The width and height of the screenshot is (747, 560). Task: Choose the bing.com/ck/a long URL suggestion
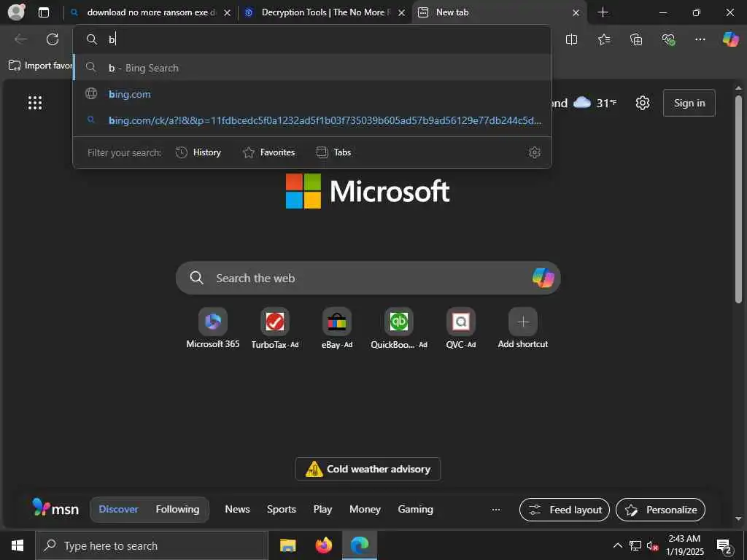coord(312,120)
